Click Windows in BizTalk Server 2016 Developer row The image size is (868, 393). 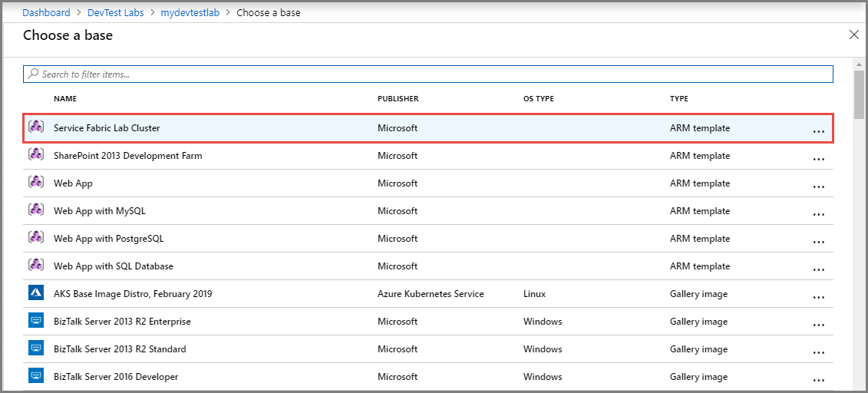(x=543, y=377)
